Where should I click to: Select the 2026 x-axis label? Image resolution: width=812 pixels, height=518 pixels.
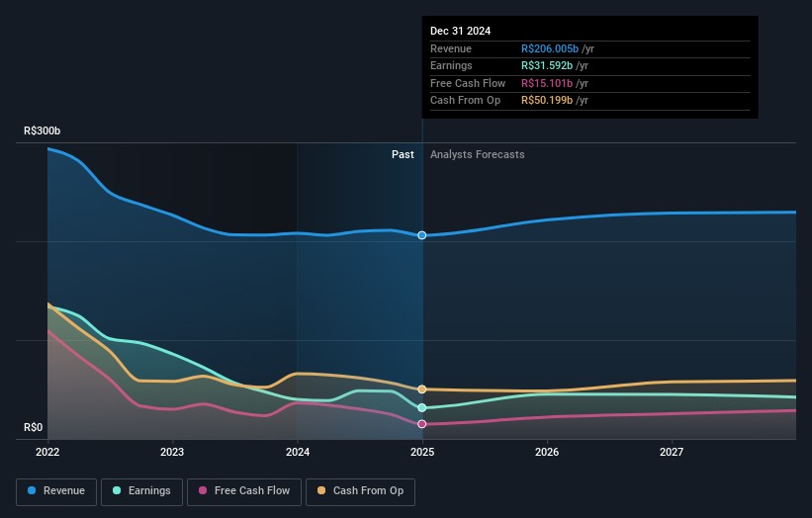pyautogui.click(x=547, y=452)
